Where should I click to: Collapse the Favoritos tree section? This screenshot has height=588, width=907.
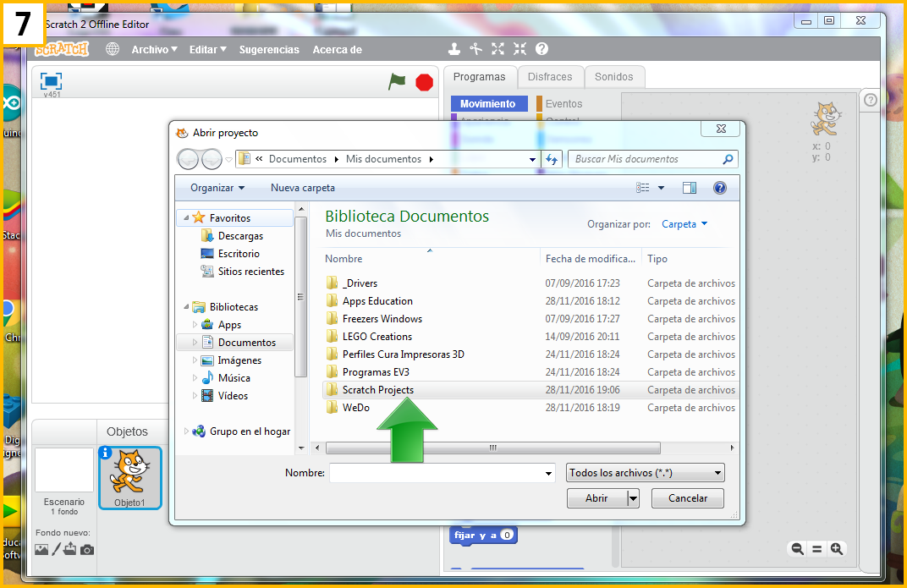tap(186, 218)
